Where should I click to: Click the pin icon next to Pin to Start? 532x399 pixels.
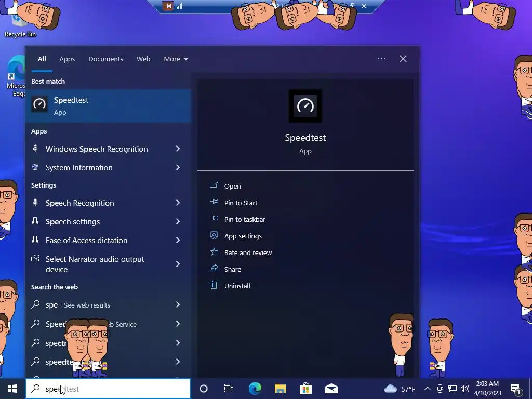coord(214,202)
